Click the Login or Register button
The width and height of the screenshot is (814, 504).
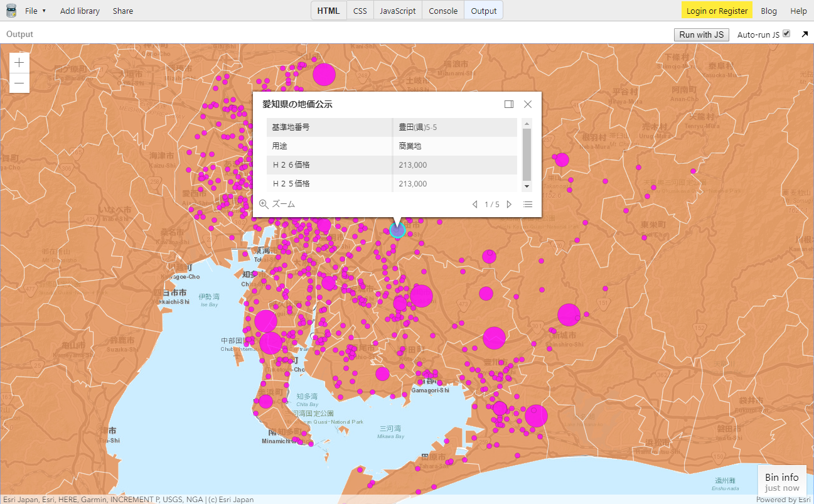pyautogui.click(x=717, y=11)
